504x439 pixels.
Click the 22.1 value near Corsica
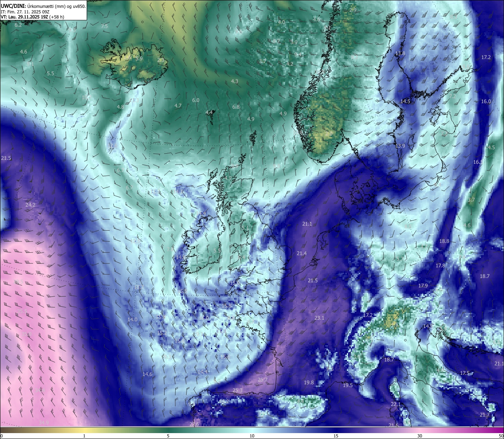pyautogui.click(x=395, y=404)
